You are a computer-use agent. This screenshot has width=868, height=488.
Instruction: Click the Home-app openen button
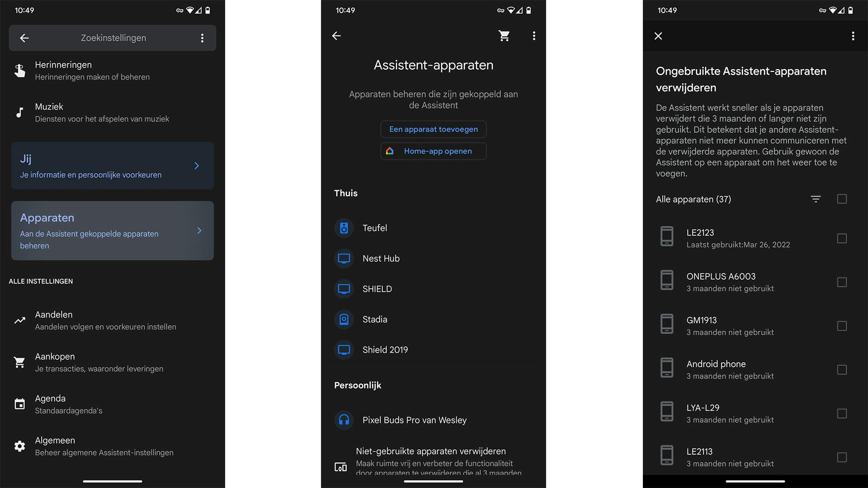tap(433, 151)
